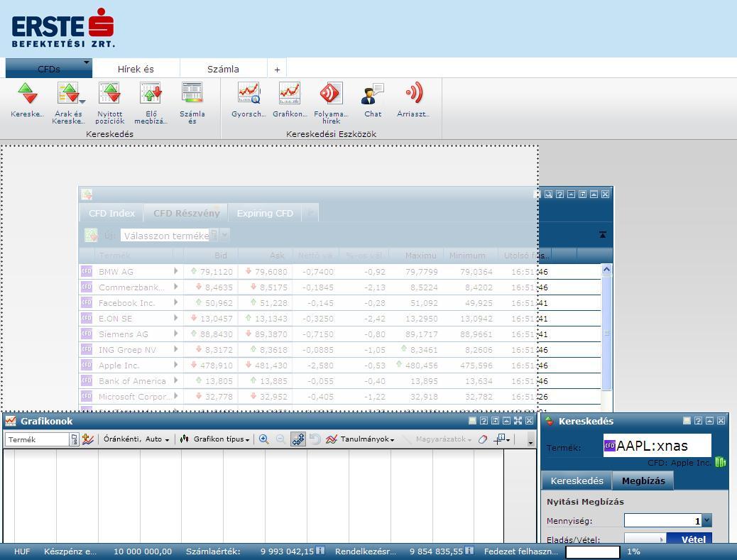Click the green bars icon beside CFD: Apple Inc.

[x=720, y=462]
